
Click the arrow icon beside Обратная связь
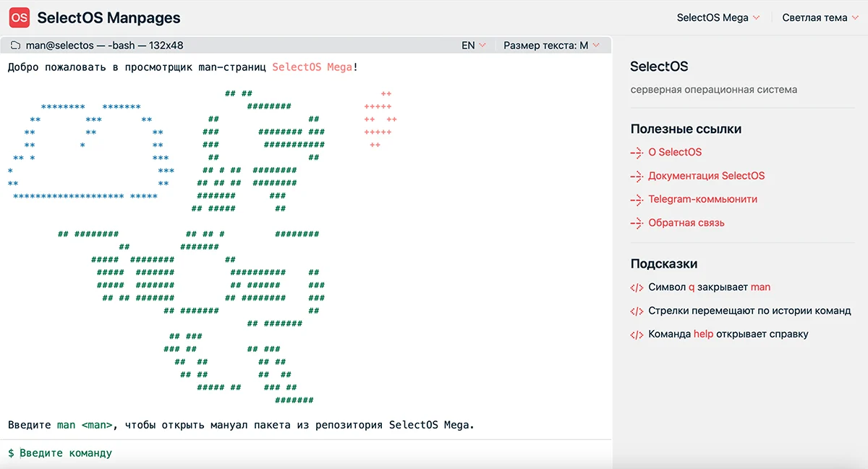pyautogui.click(x=636, y=223)
